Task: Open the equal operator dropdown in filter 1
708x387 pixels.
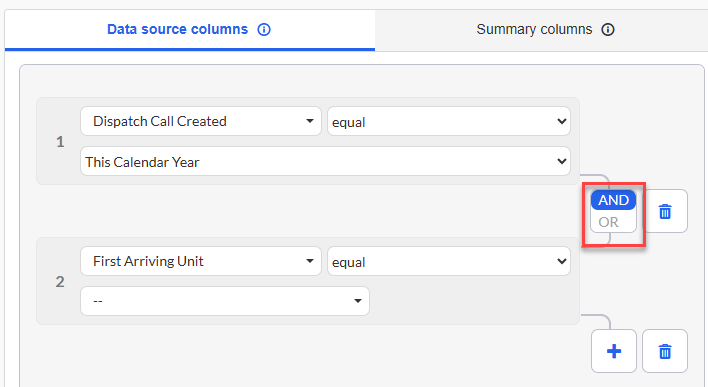Action: click(449, 121)
